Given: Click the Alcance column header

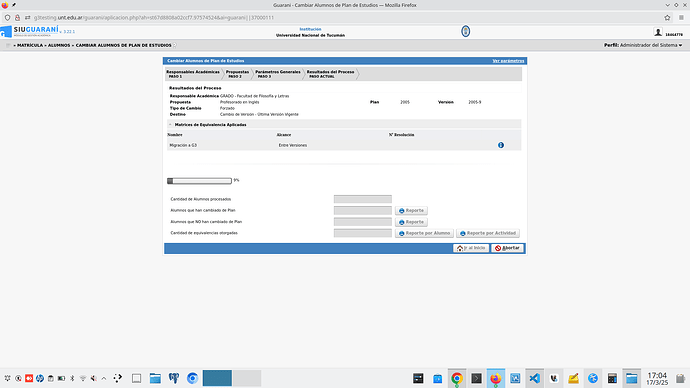Looking at the screenshot, I should point(283,135).
